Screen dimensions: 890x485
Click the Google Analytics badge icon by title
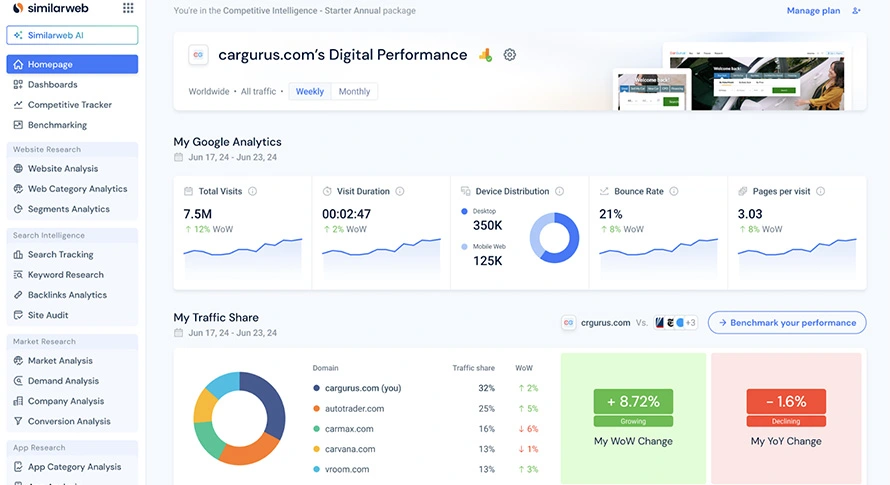485,55
